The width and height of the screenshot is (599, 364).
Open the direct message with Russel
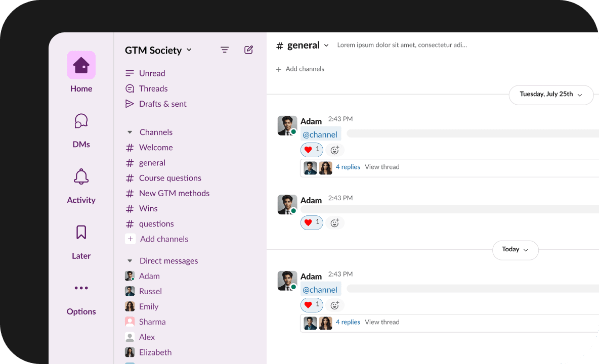[144, 292]
